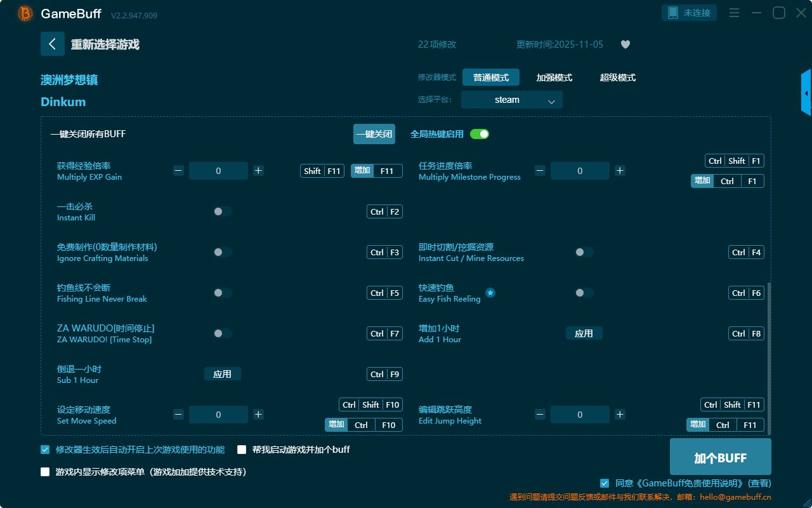Click the star badge beside Easy Fish Reeling
Image resolution: width=812 pixels, height=508 pixels.
490,293
